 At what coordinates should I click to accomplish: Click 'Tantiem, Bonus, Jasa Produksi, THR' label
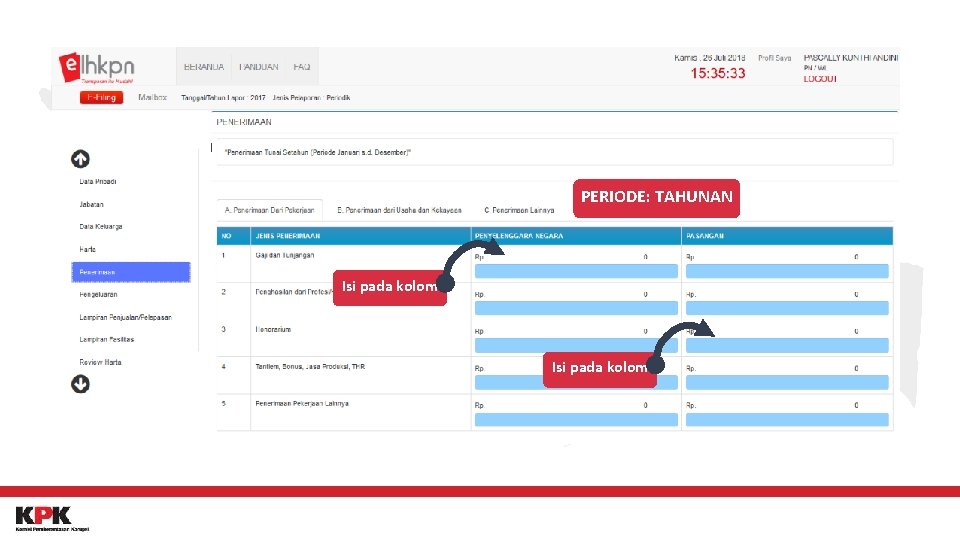[310, 367]
